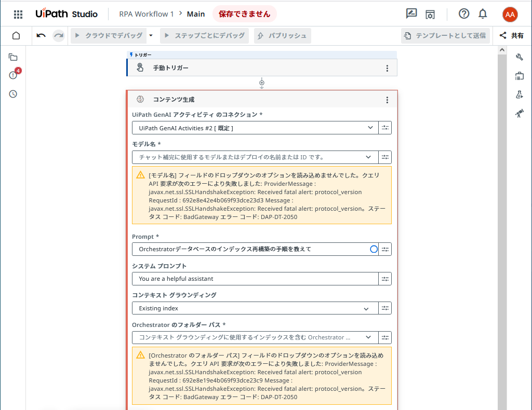Click クラウドでデバッグ button
Image resolution: width=532 pixels, height=410 pixels.
pos(109,36)
